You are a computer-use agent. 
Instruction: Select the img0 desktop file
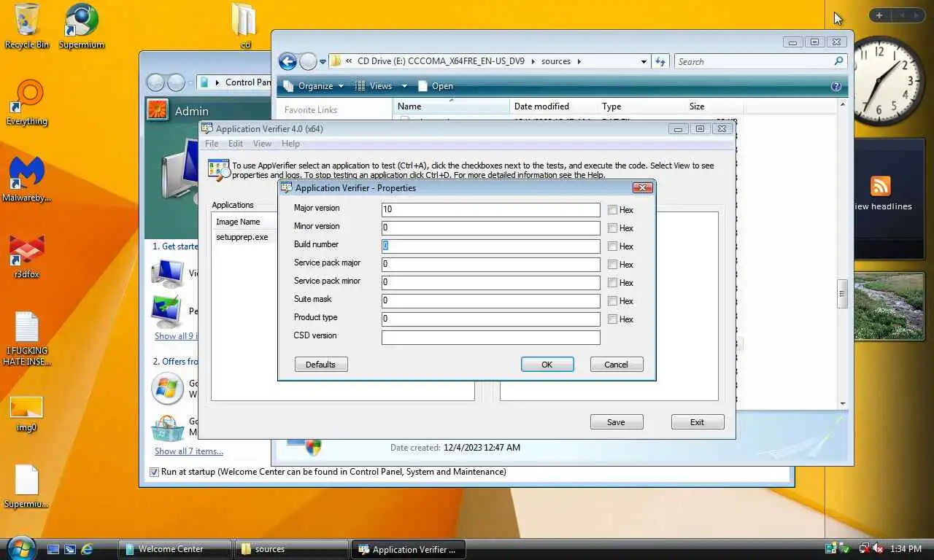(27, 413)
